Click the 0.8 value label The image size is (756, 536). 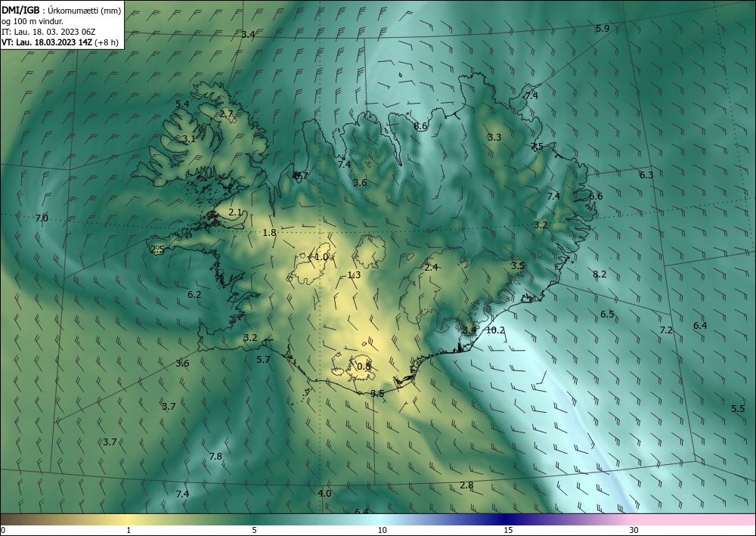pyautogui.click(x=364, y=367)
